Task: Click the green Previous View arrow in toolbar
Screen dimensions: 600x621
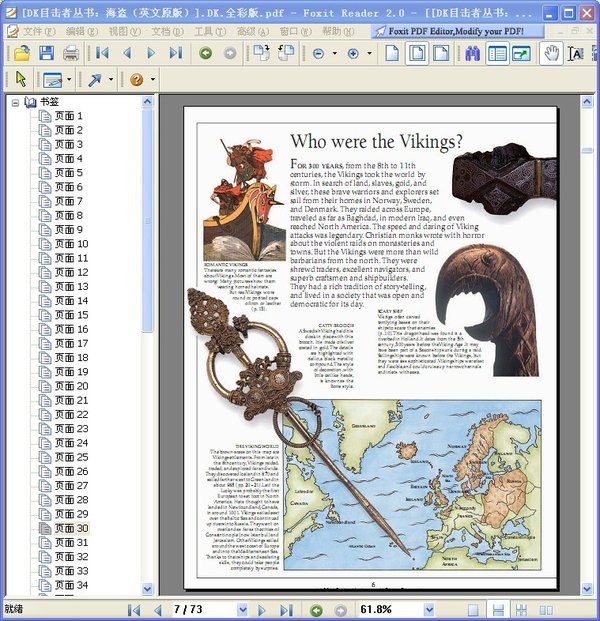Action: [206, 53]
